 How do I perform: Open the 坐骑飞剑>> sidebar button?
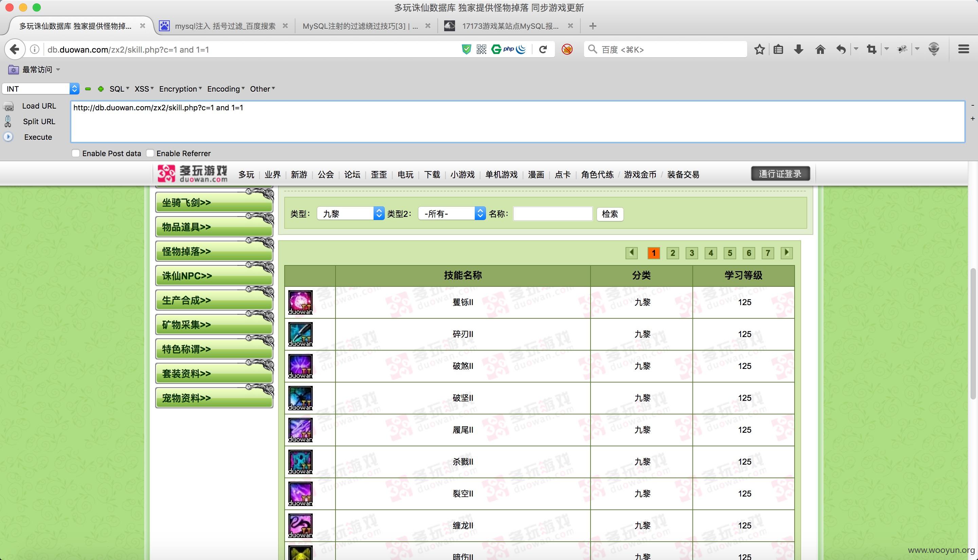[x=214, y=202]
